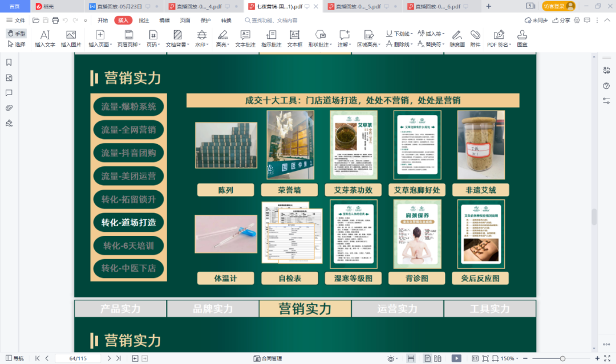Switch to the 转换 ribbon tab
Image resolution: width=616 pixels, height=364 pixels.
tap(226, 20)
